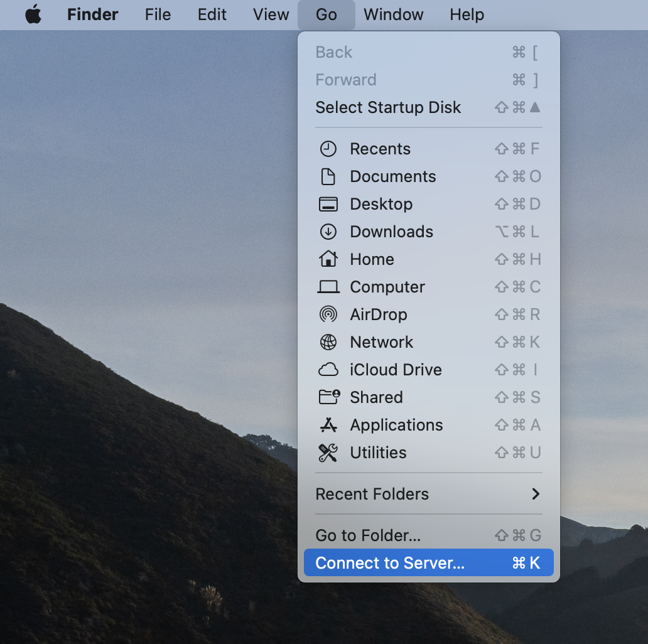The height and width of the screenshot is (644, 648).
Task: Choose Select Startup Disk item
Action: [x=388, y=107]
